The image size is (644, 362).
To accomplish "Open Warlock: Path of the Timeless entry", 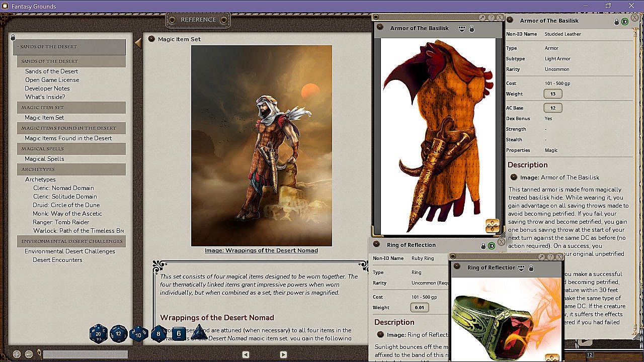I will click(x=78, y=231).
